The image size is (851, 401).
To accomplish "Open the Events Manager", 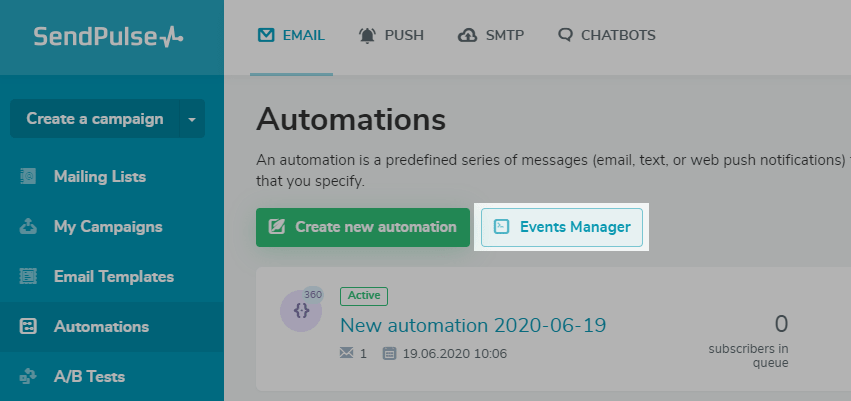I will pos(562,227).
